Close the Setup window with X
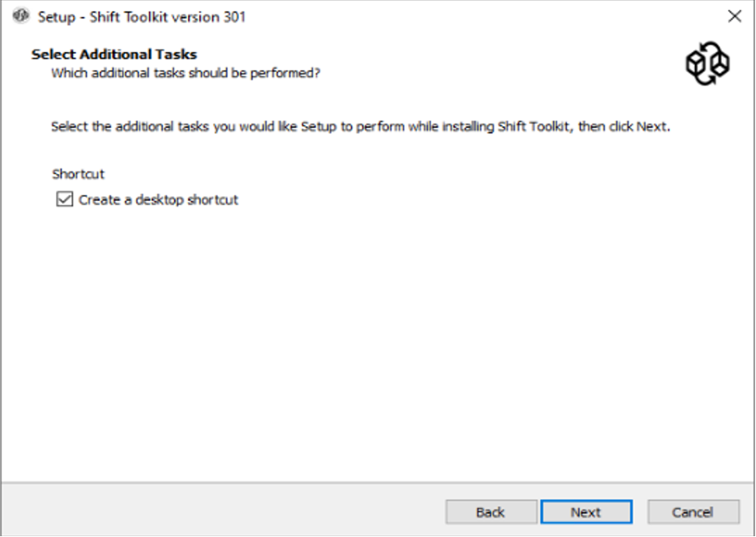Viewport: 756px width, 537px height. [734, 17]
